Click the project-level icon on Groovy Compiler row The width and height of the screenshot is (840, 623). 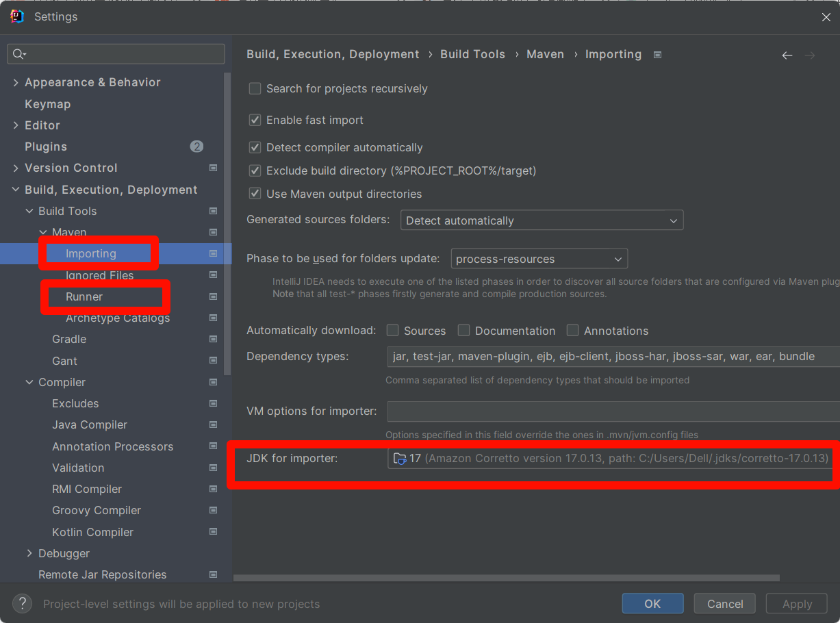[214, 510]
